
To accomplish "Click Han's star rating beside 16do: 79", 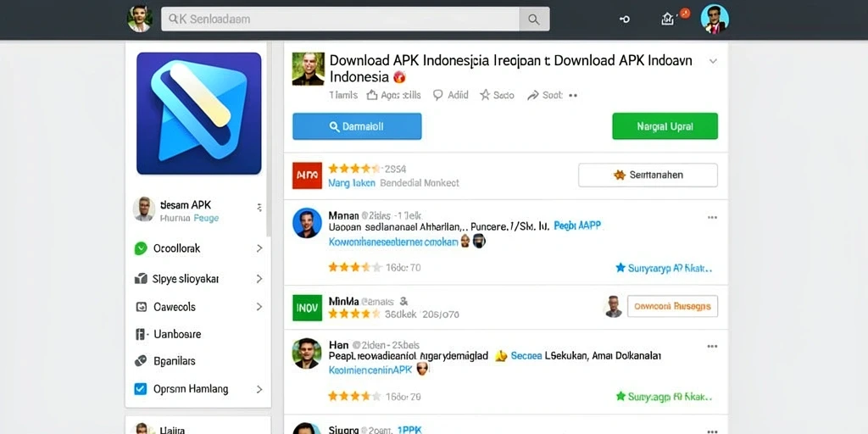I will tap(354, 397).
